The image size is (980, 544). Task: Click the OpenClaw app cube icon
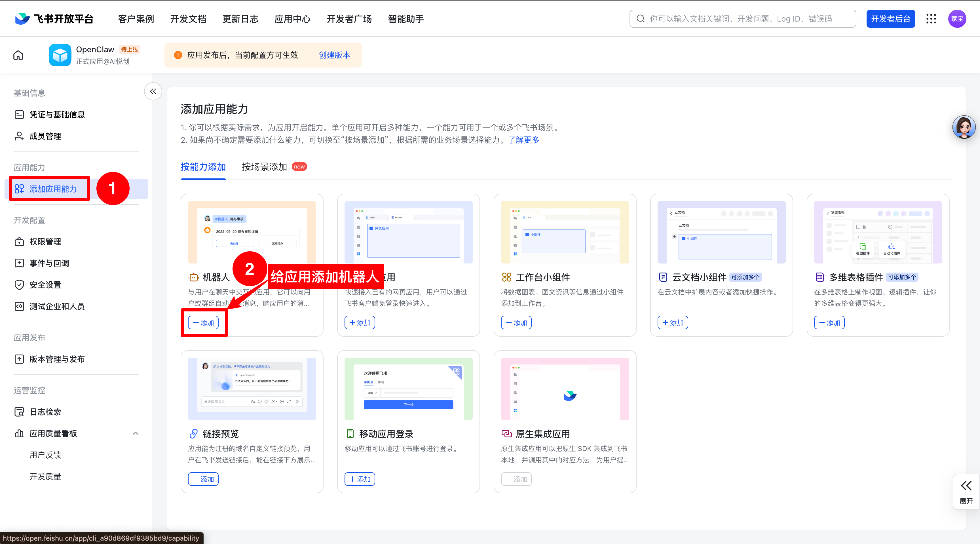[60, 55]
